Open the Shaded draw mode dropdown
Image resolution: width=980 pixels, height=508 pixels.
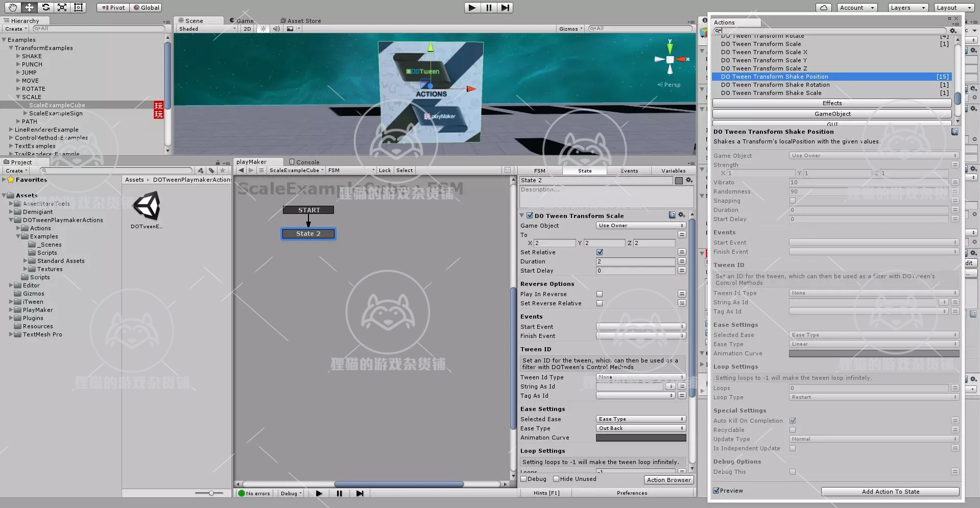pyautogui.click(x=207, y=29)
